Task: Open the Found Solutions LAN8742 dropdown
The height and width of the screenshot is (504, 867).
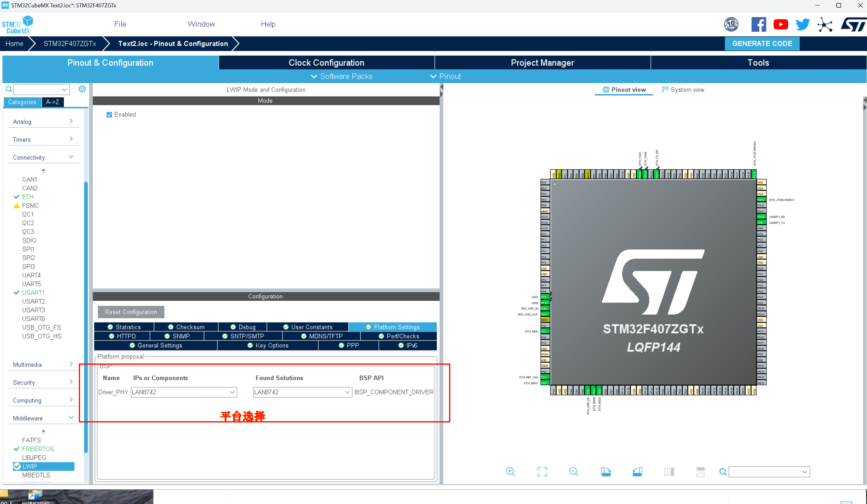Action: tap(348, 392)
